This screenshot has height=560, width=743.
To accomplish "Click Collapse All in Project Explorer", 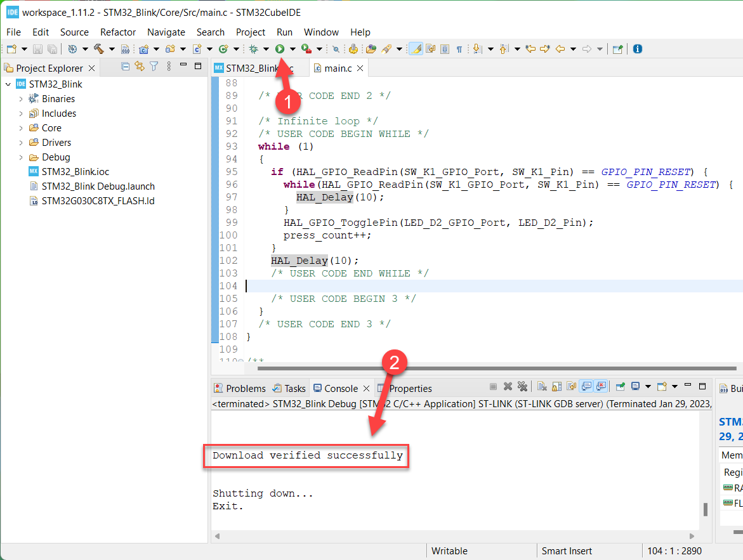I will pyautogui.click(x=125, y=67).
